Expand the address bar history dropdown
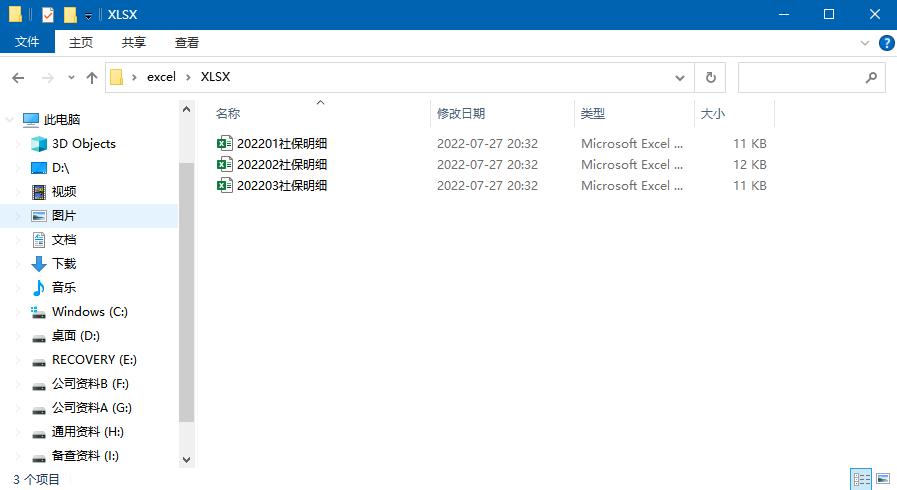Image resolution: width=897 pixels, height=490 pixels. 680,78
